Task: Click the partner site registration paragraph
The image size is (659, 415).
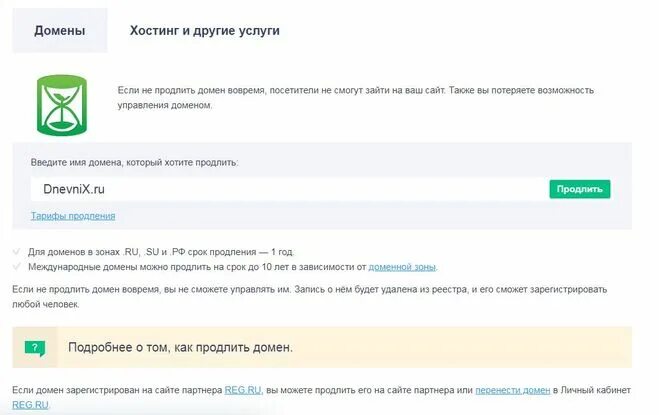Action: tap(322, 397)
